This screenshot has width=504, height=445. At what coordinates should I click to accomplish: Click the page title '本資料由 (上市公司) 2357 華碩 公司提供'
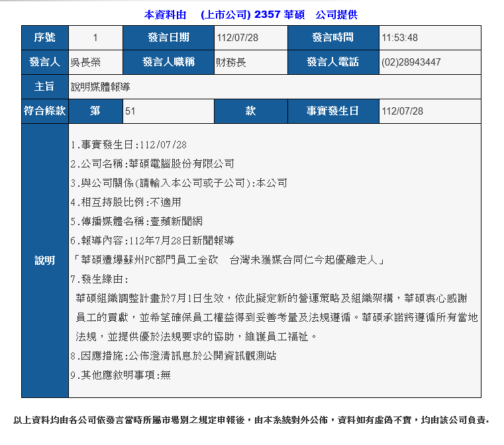point(251,15)
